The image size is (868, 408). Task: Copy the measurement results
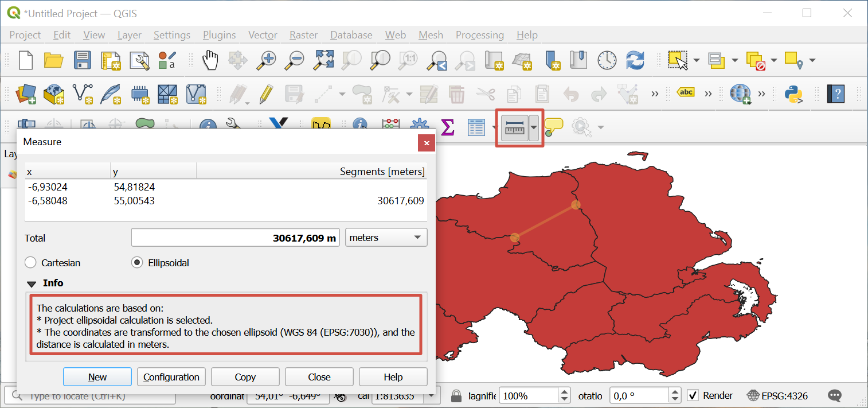pyautogui.click(x=245, y=376)
